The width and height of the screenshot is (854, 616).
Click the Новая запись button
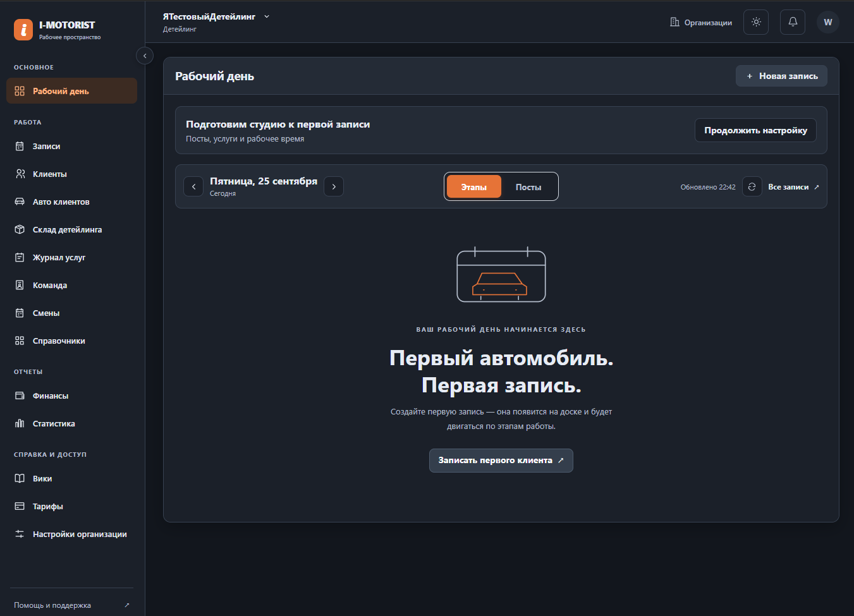pos(781,76)
